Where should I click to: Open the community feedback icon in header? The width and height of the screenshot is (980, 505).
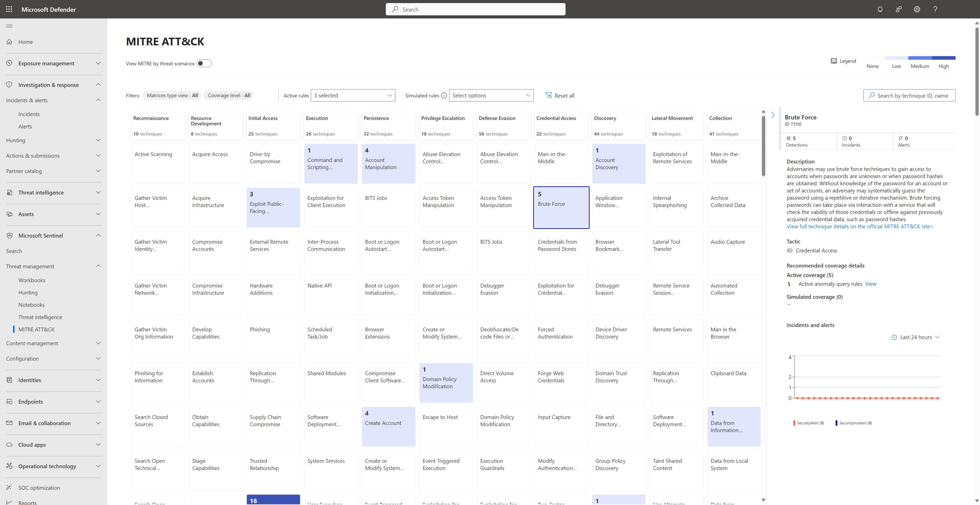898,9
